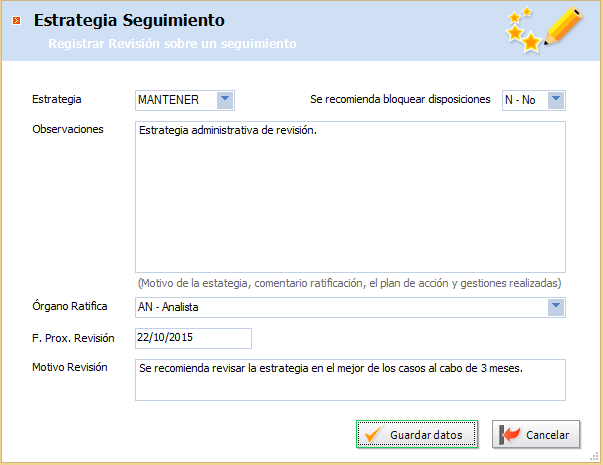
Task: Focus the Motivo Revisión text box
Action: coord(350,380)
